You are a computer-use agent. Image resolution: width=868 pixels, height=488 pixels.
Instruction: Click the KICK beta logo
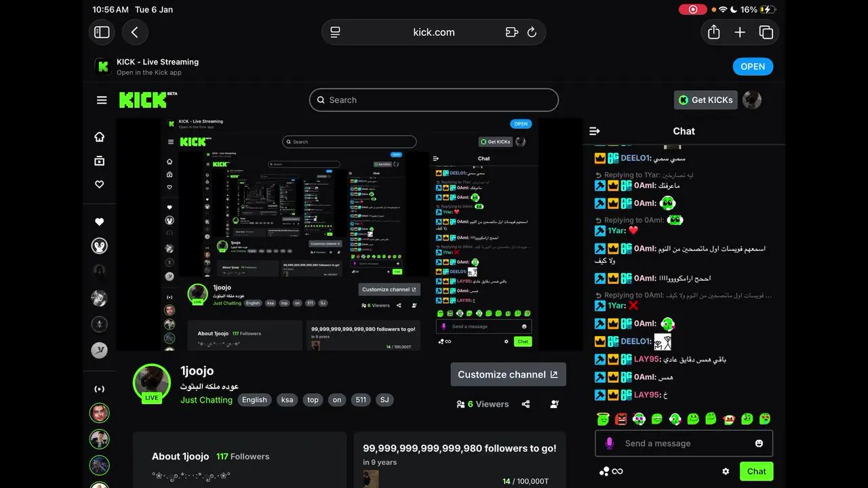[x=148, y=100]
